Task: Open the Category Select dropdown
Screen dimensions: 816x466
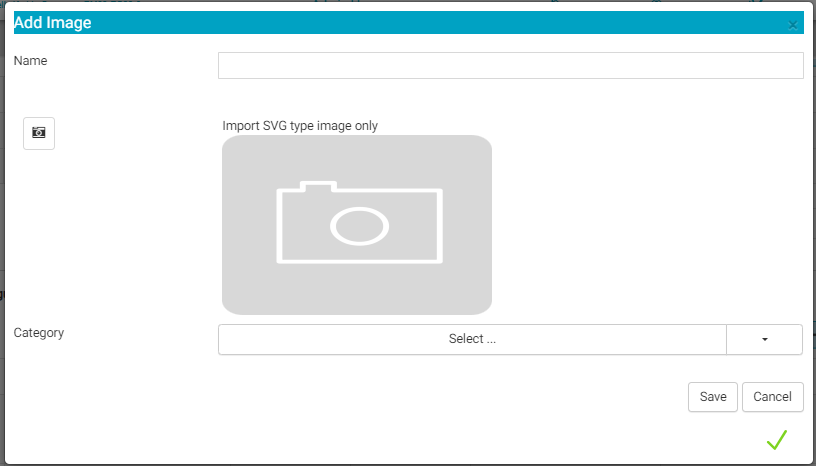Action: point(472,339)
